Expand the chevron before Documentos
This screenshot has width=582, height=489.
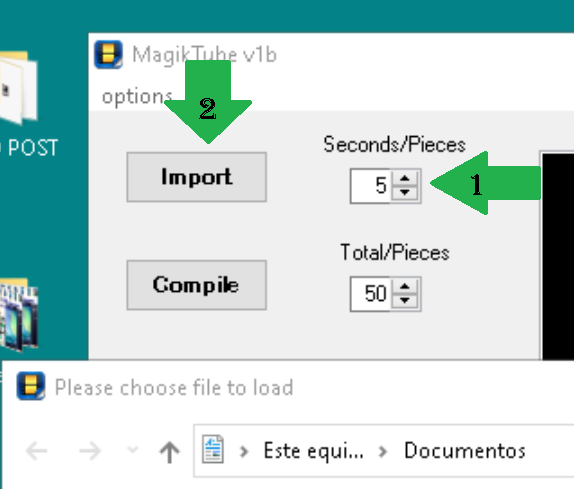click(383, 451)
